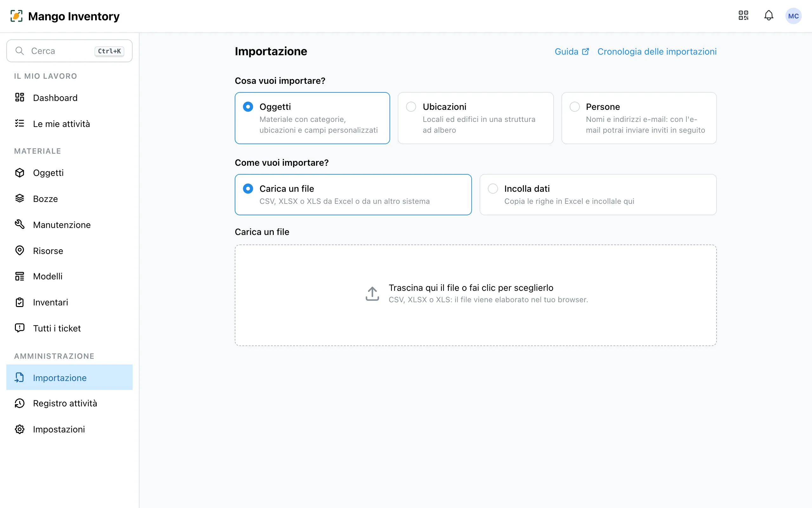The width and height of the screenshot is (812, 508).
Task: Click the file drop zone to choose file
Action: [475, 295]
